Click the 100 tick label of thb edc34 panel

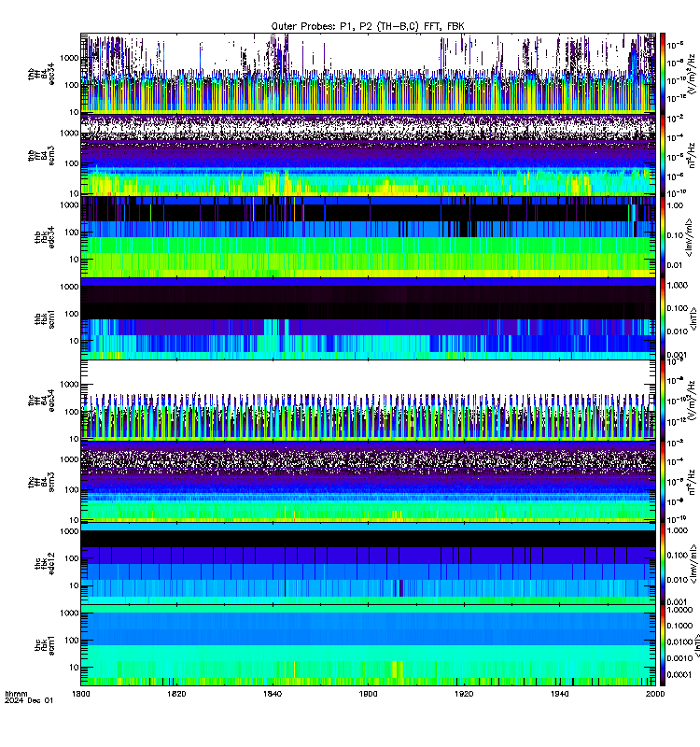pos(72,232)
